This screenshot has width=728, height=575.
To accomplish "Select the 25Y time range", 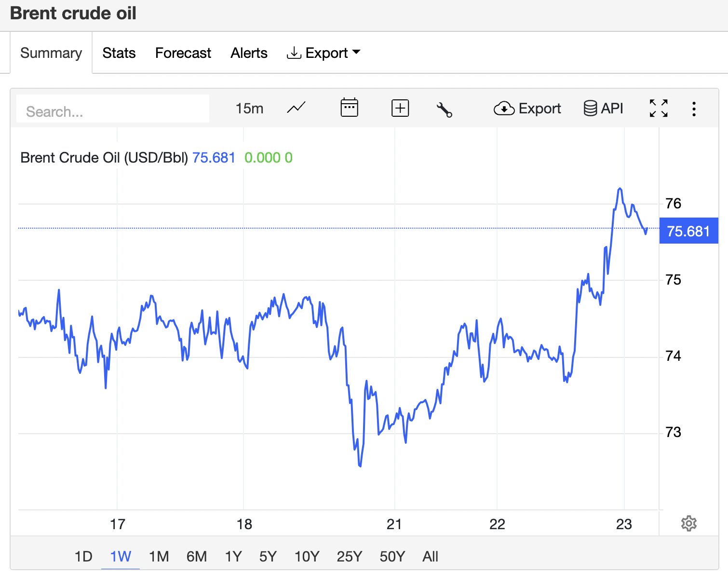I will (x=350, y=556).
